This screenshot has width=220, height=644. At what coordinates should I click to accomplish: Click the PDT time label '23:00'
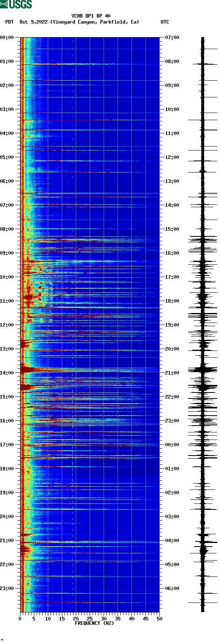click(7, 589)
